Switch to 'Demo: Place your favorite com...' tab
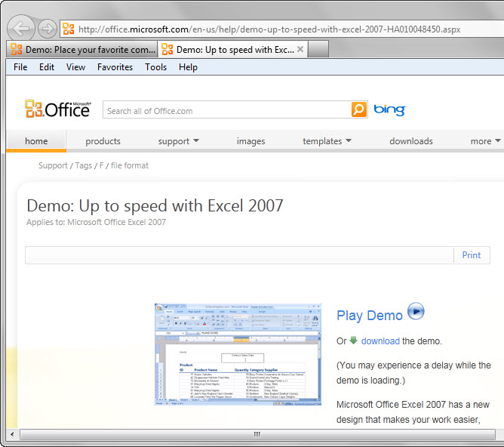 [x=82, y=50]
